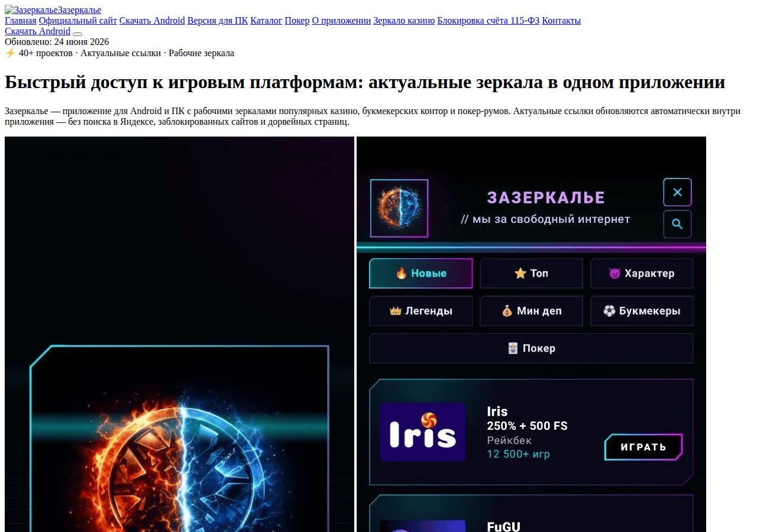The image size is (757, 532).
Task: Select the Легенды tab
Action: click(421, 311)
